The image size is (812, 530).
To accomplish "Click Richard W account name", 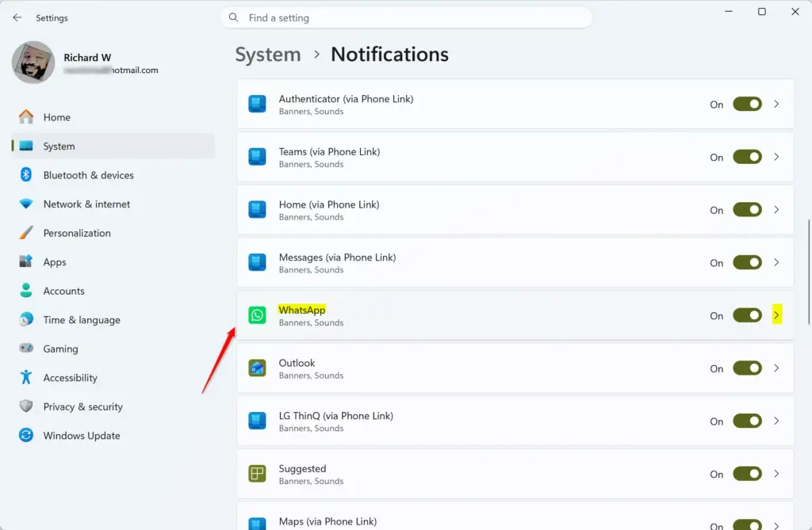I will (87, 58).
